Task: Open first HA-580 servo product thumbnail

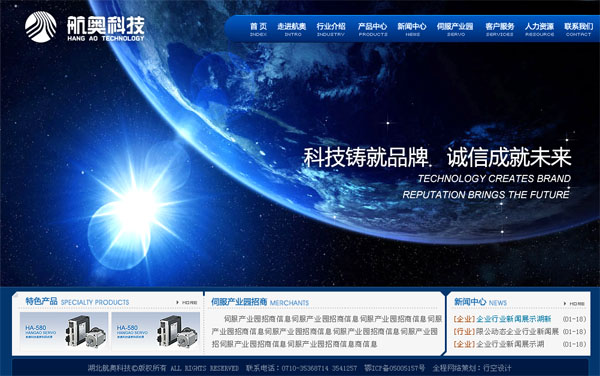Action: tap(64, 331)
